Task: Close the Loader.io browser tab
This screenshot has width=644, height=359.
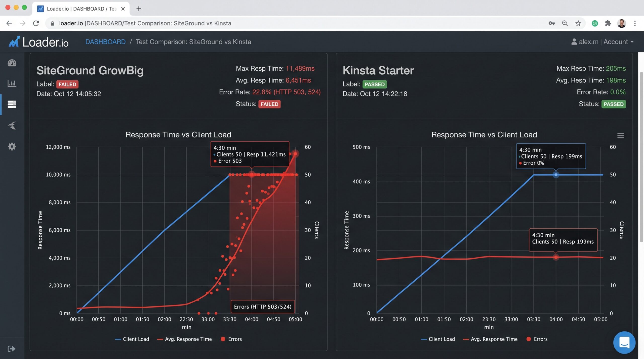Action: coord(123,9)
